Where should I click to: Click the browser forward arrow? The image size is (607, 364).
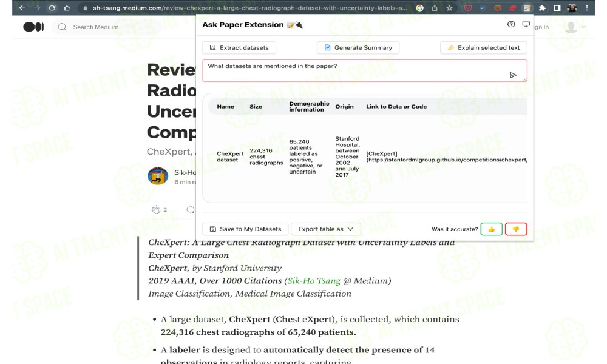point(37,8)
